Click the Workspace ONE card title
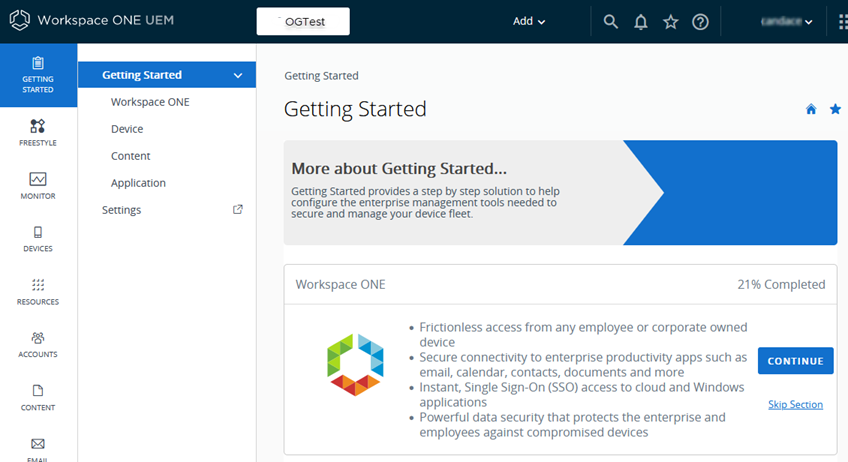Viewport: 848px width, 462px height. tap(341, 285)
